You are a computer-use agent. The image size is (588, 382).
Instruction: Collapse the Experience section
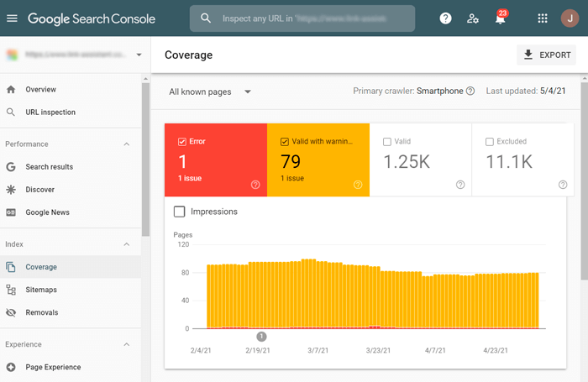click(127, 344)
